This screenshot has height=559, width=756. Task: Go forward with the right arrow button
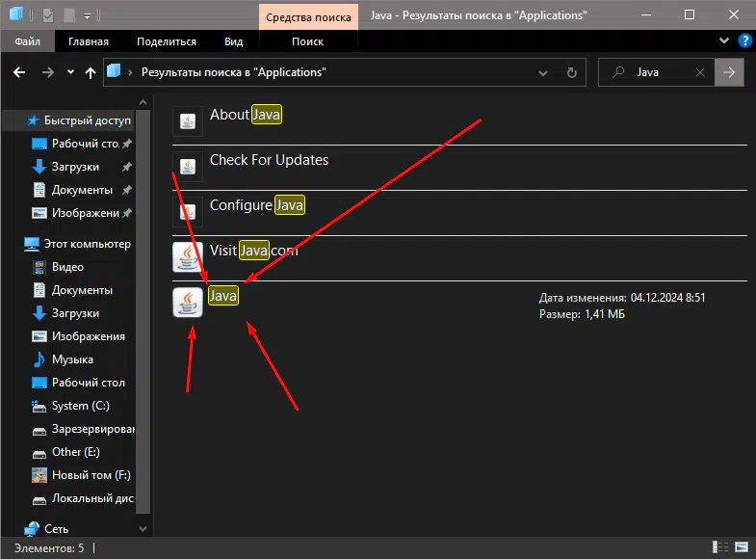(x=48, y=72)
